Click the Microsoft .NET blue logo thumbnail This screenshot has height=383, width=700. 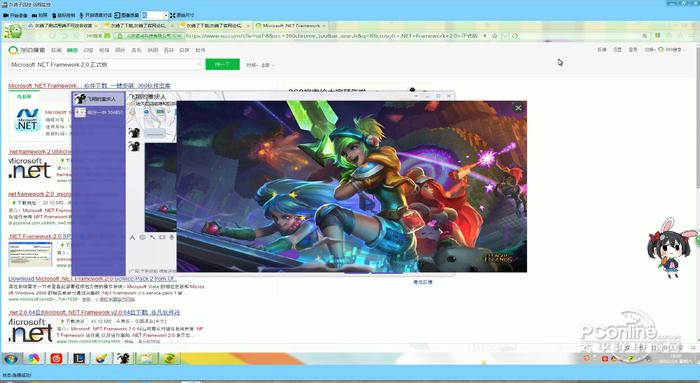click(28, 120)
